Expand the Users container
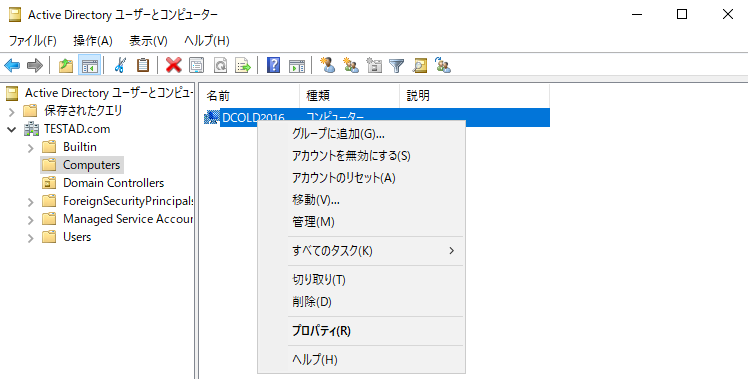Viewport: 748px width, 379px height. (31, 238)
